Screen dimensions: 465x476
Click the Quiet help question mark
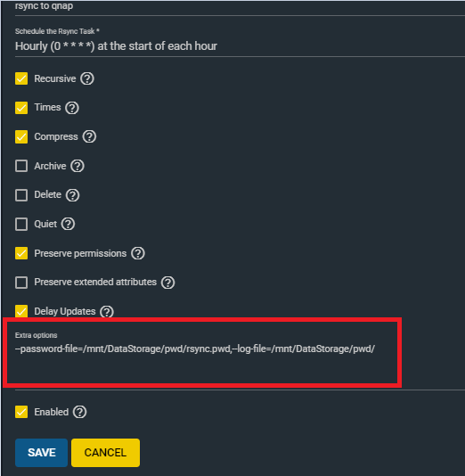[68, 224]
